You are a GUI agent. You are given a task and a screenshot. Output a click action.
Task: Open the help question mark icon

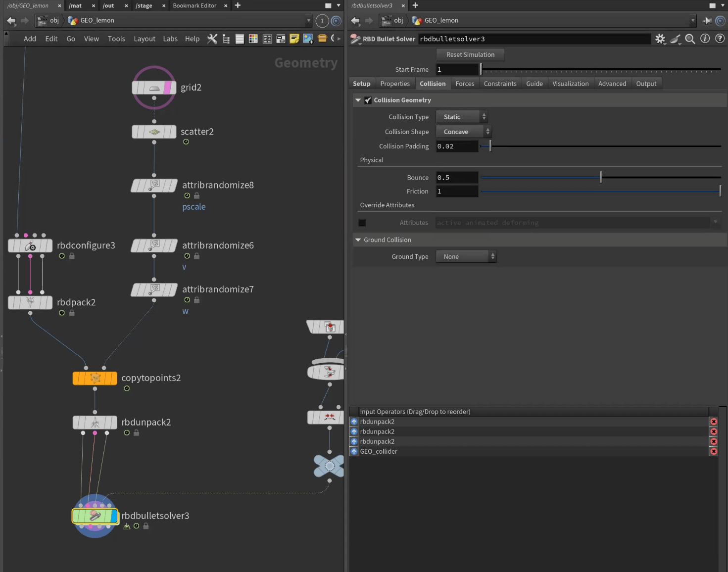click(720, 39)
